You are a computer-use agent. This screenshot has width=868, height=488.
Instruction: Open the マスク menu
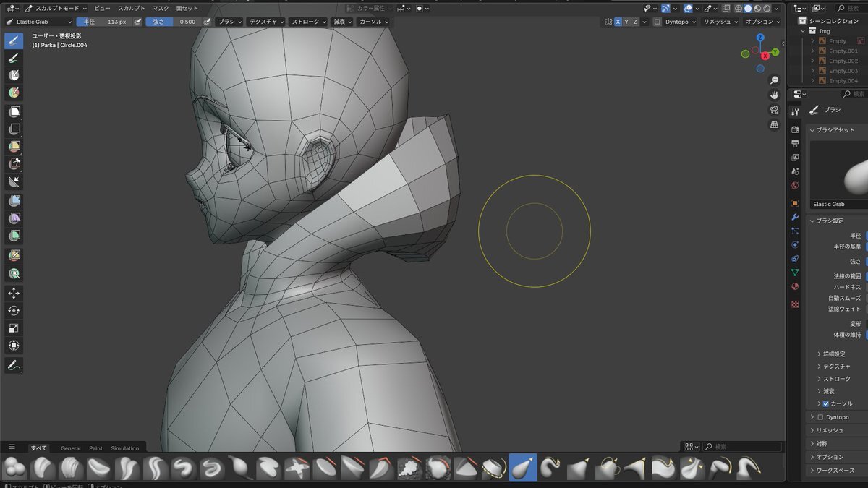click(x=161, y=8)
